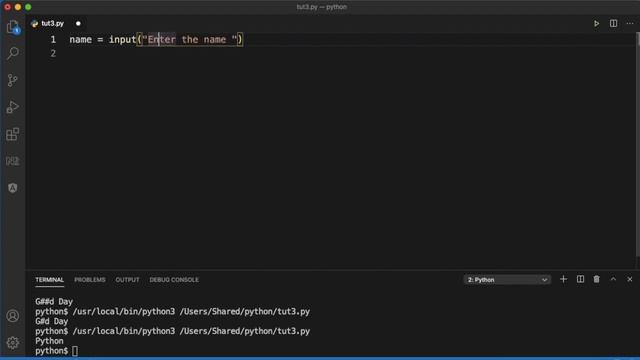This screenshot has height=360, width=640.
Task: Kill the terminal with trash icon
Action: (596, 280)
